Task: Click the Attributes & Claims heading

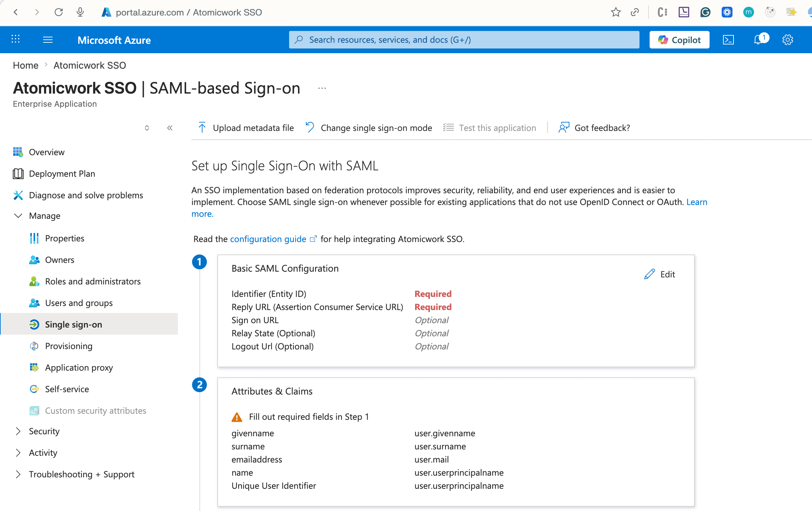Action: coord(272,391)
